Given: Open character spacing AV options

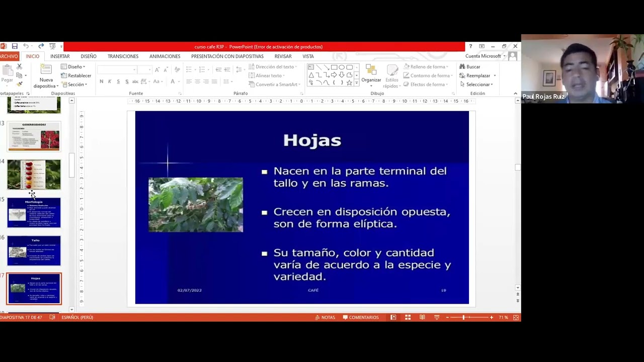Looking at the screenshot, I should pyautogui.click(x=145, y=81).
